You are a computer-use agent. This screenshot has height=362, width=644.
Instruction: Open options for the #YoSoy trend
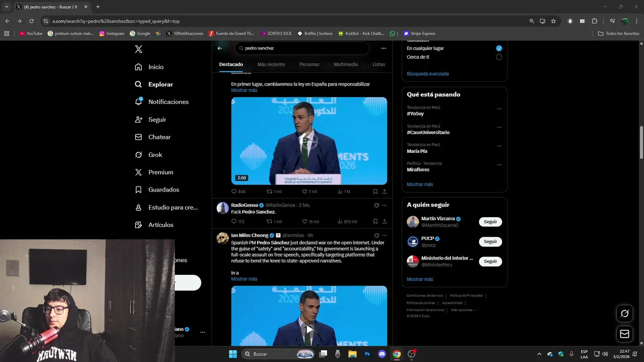(499, 109)
